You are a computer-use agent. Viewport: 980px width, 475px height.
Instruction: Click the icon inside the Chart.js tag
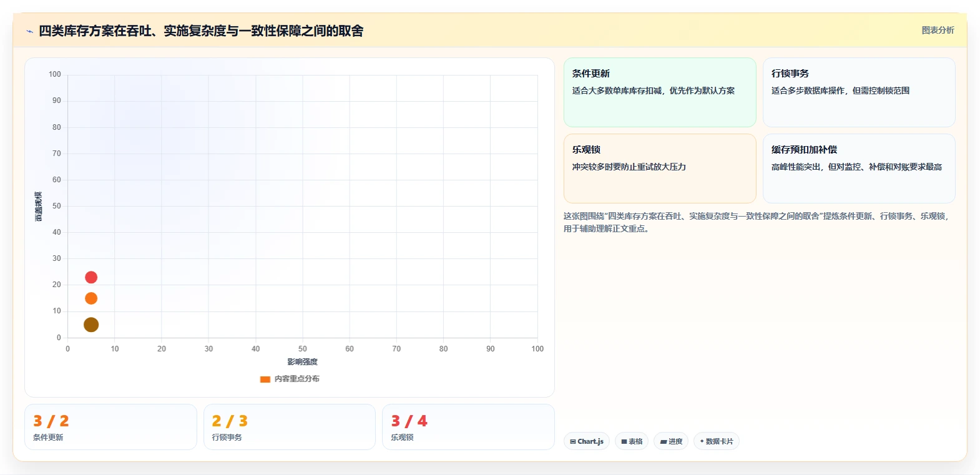point(573,442)
